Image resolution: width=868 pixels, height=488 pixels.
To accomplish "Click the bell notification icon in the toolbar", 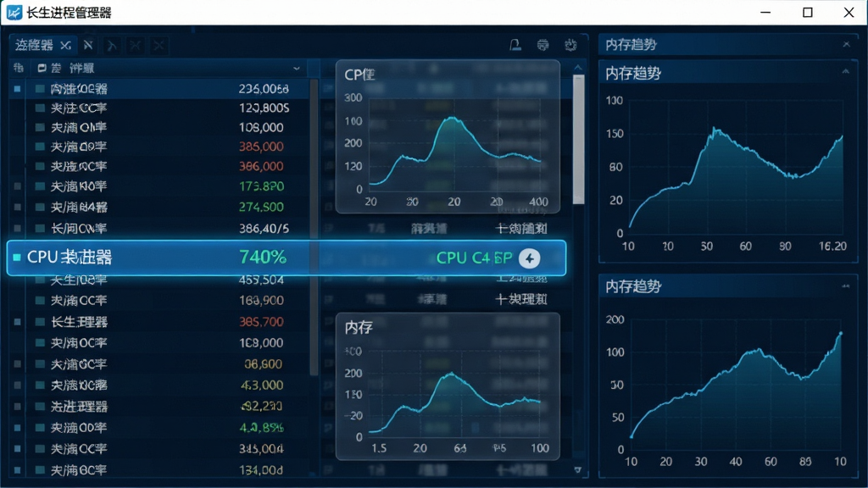I will click(x=515, y=46).
